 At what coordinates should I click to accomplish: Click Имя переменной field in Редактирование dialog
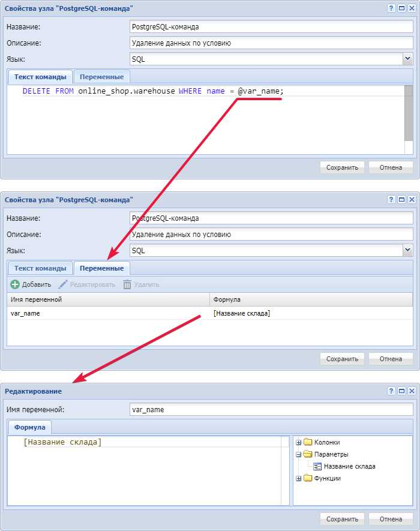(x=271, y=409)
